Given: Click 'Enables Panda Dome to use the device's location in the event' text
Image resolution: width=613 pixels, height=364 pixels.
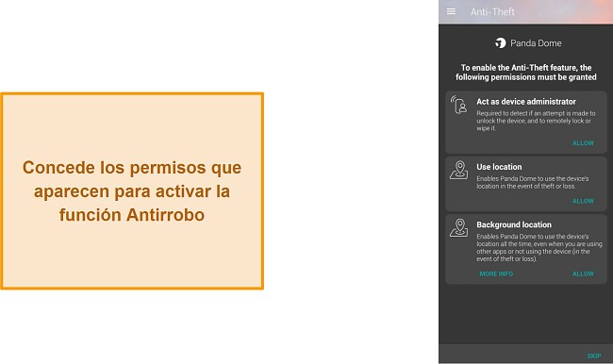Looking at the screenshot, I should point(533,182).
